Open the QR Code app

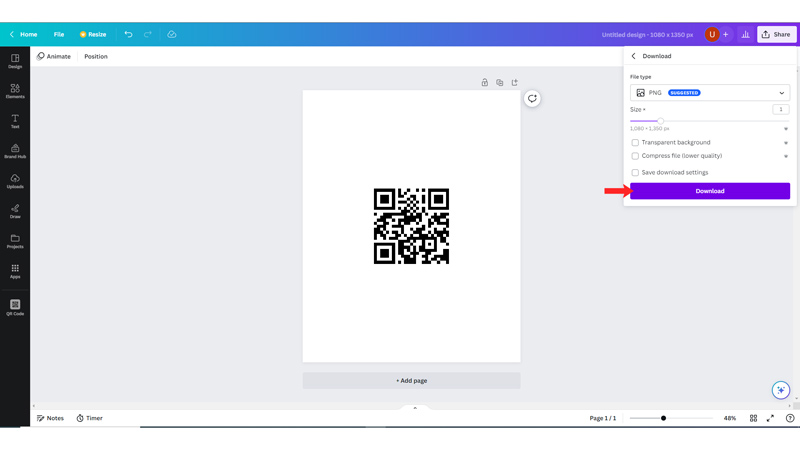click(15, 308)
